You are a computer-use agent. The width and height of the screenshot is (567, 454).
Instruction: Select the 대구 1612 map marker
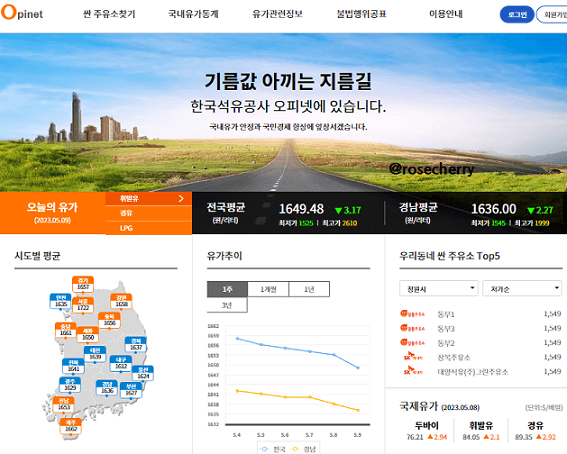tap(121, 363)
